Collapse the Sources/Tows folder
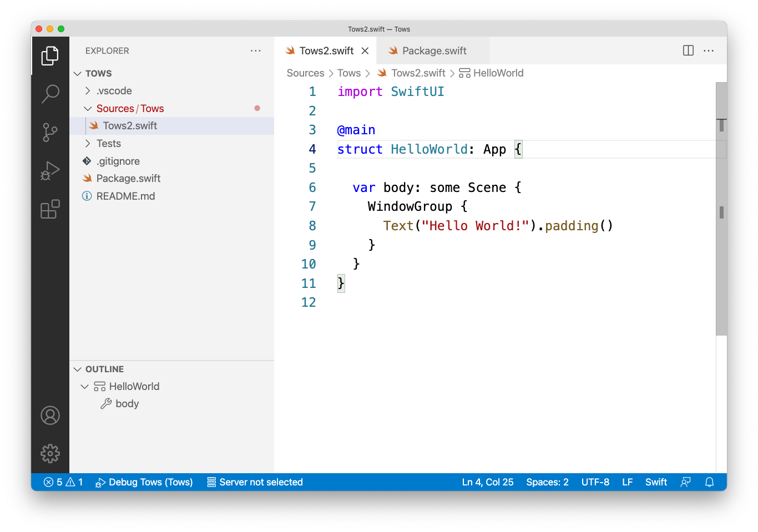The image size is (758, 532). [x=171, y=108]
